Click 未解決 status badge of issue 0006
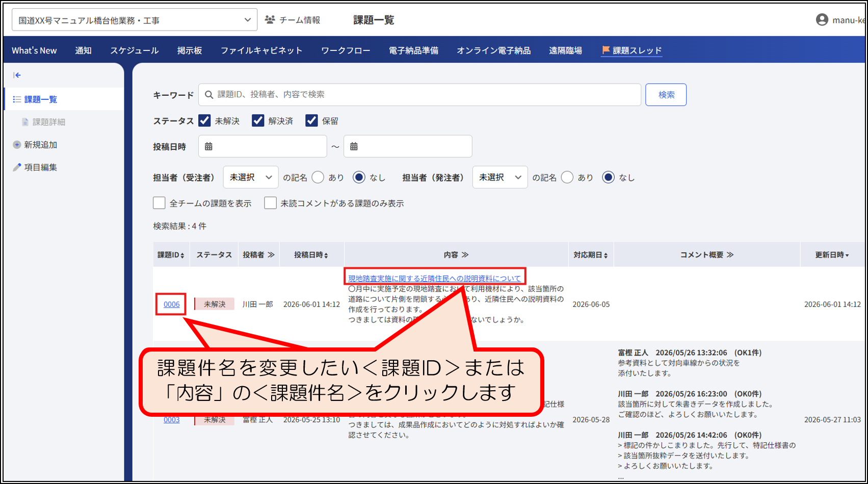Image resolution: width=868 pixels, height=484 pixels. (215, 304)
